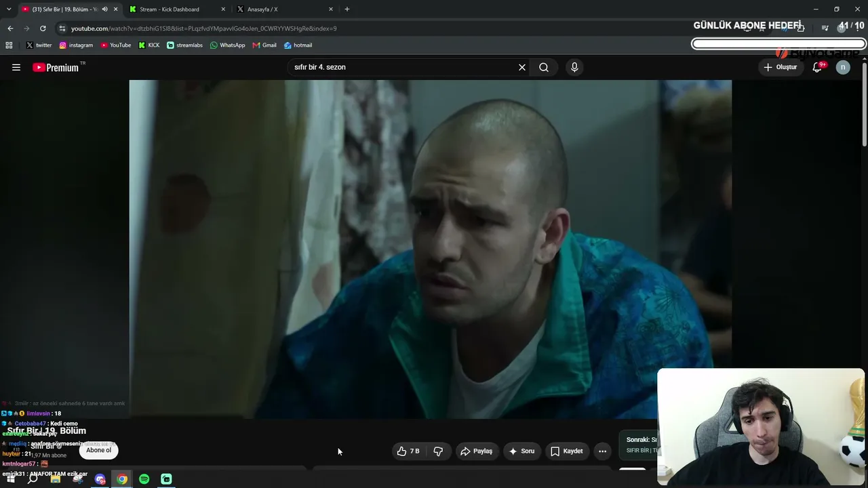Open a new browser tab

347,9
